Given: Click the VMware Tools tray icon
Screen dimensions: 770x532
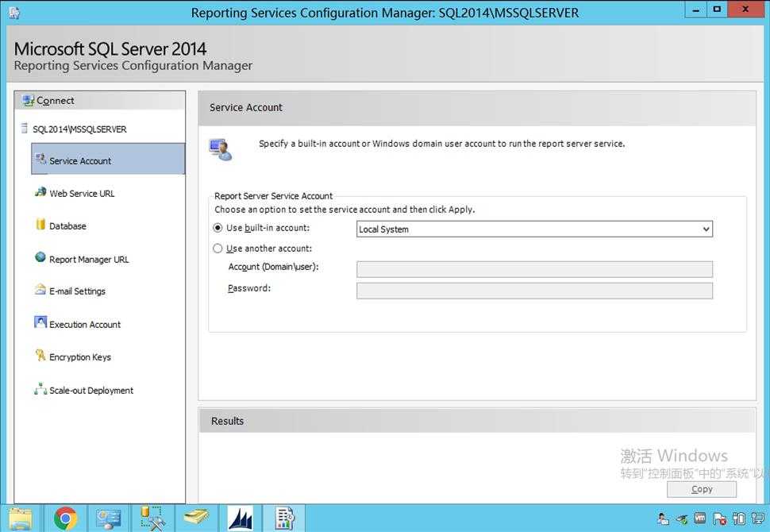Looking at the screenshot, I should pyautogui.click(x=700, y=519).
